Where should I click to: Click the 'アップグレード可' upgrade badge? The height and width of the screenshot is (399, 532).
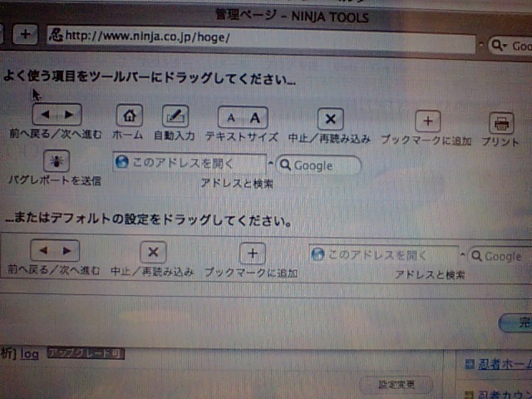[86, 353]
